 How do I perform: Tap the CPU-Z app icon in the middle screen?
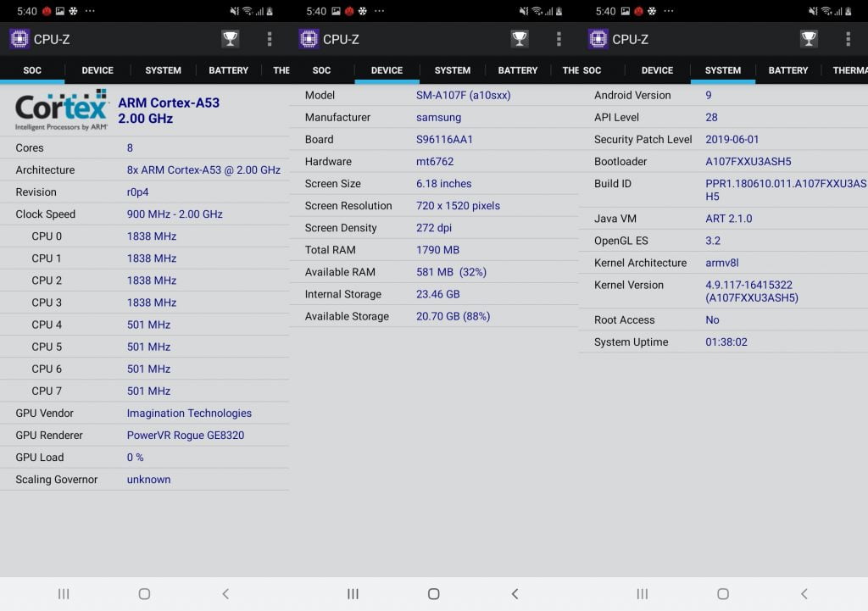point(309,39)
